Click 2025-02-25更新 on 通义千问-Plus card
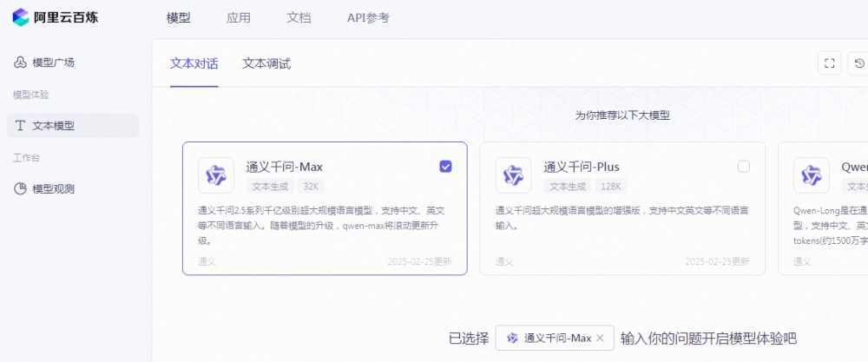 click(718, 261)
